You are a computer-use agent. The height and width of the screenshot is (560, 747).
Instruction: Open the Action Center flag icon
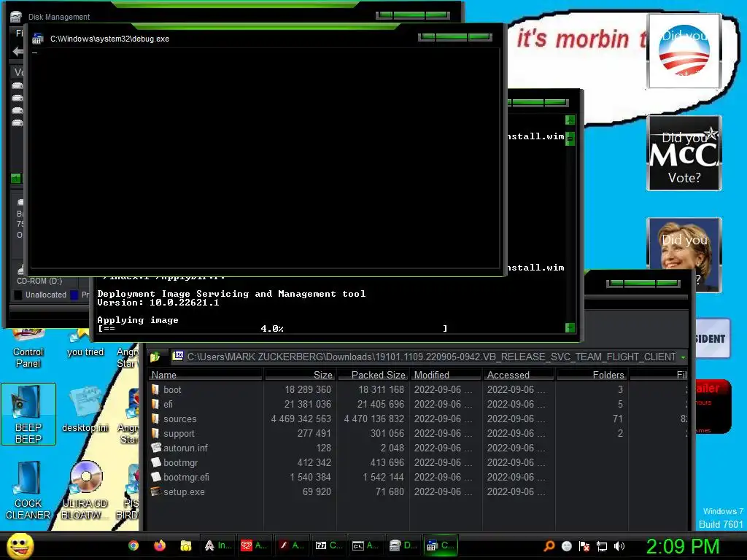pos(584,546)
